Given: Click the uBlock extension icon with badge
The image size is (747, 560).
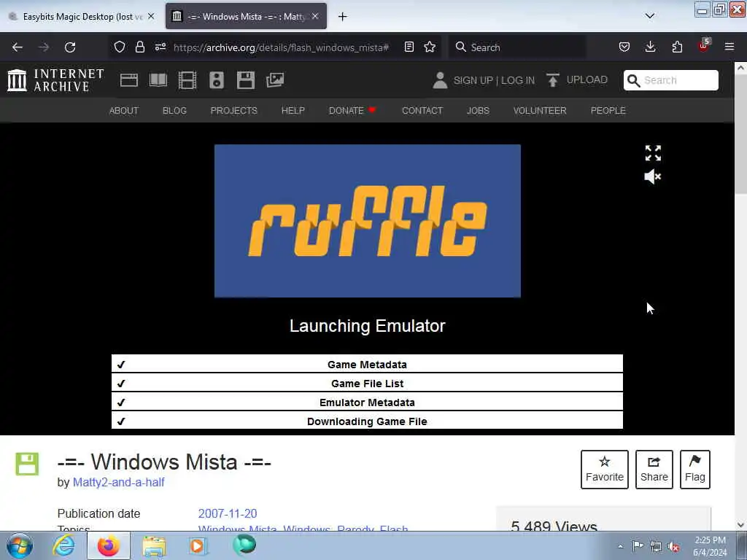Looking at the screenshot, I should pyautogui.click(x=704, y=46).
